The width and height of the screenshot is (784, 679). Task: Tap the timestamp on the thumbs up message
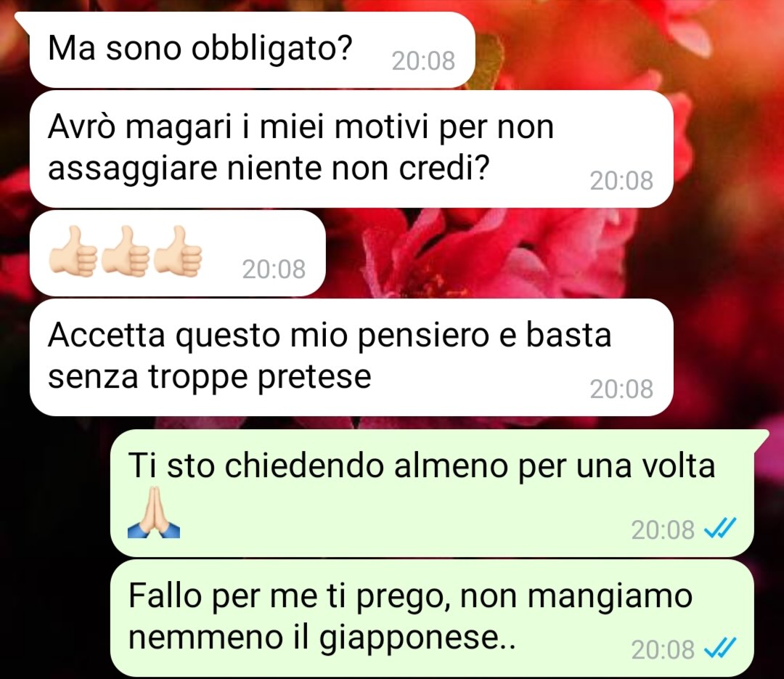274,269
